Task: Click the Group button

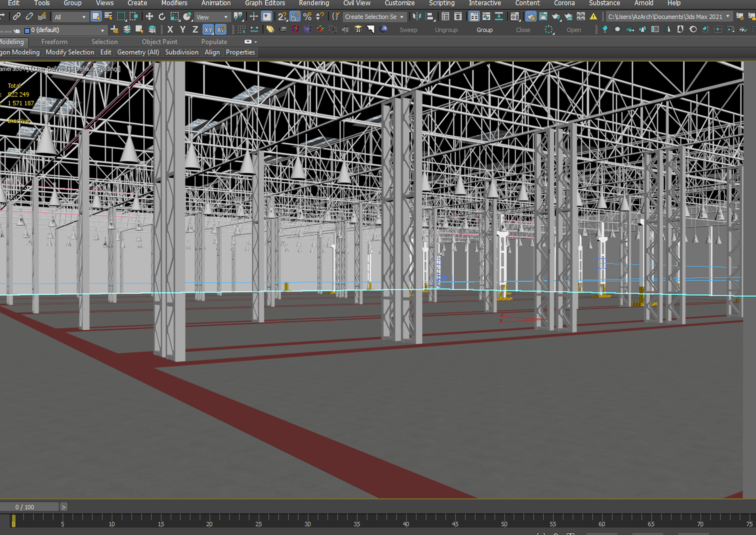Action: coord(484,30)
